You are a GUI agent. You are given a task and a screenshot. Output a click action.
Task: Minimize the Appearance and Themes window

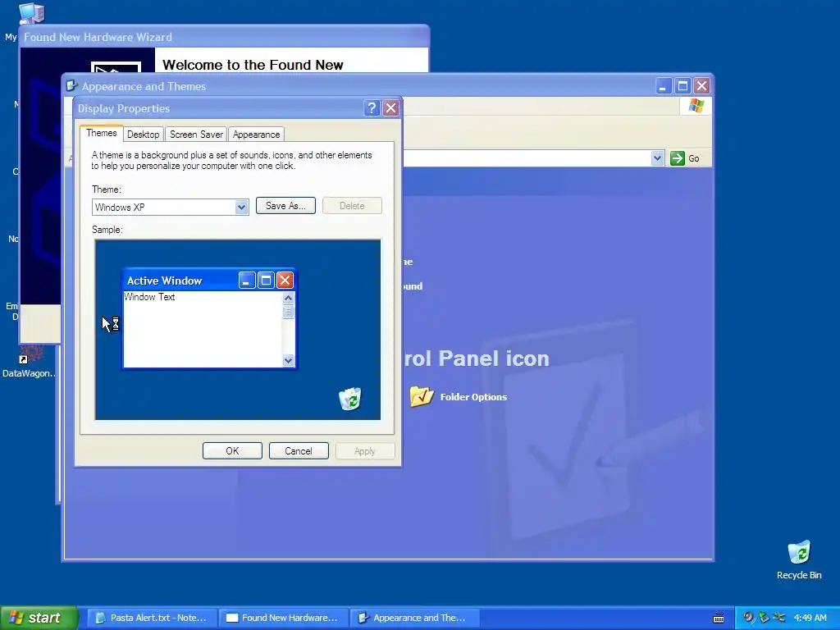pyautogui.click(x=664, y=86)
